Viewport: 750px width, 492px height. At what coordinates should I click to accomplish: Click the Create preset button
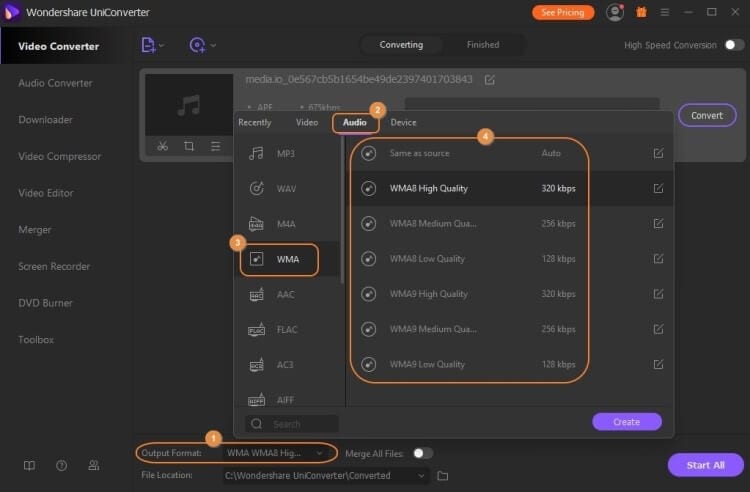[x=627, y=422]
